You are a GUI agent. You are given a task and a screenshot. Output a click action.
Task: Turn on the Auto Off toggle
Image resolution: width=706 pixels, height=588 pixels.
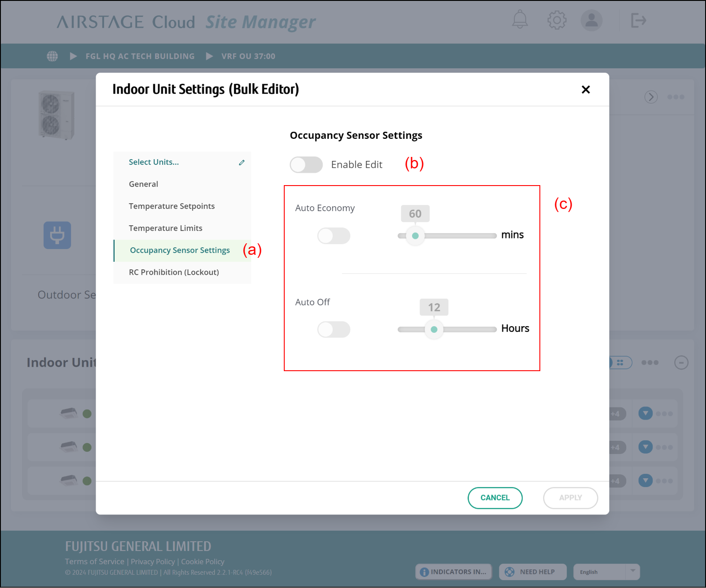click(334, 329)
